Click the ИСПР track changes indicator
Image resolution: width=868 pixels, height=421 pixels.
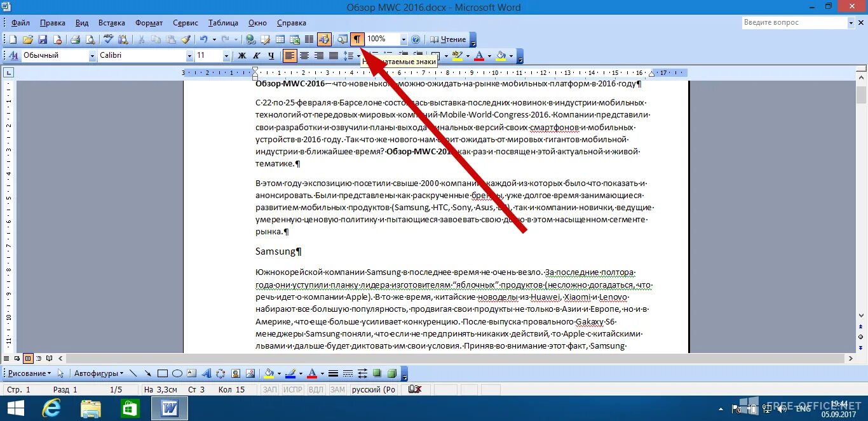(x=293, y=389)
